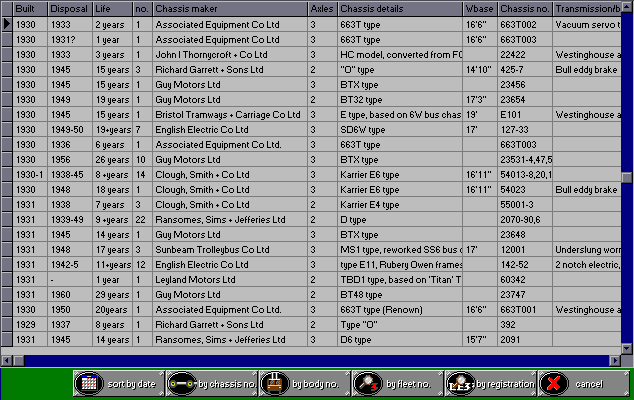This screenshot has width=634, height=400.
Task: Click the '29 years' life cell
Action: 112,294
